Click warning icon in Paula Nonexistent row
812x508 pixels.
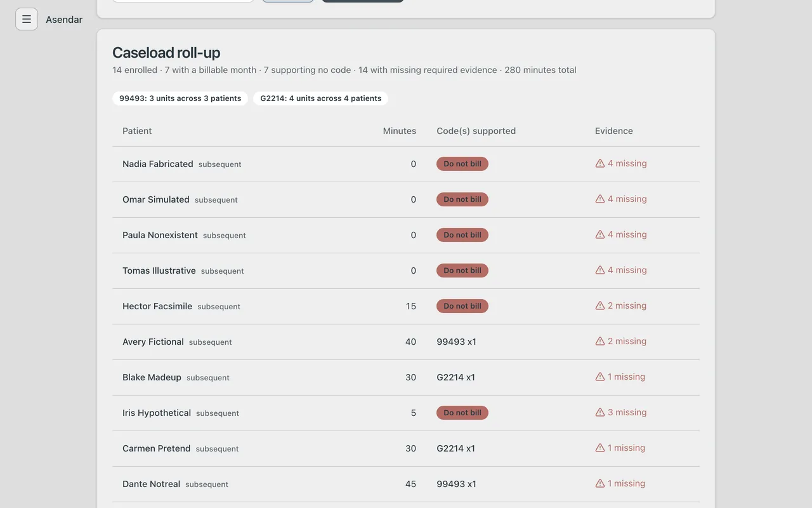[600, 234]
